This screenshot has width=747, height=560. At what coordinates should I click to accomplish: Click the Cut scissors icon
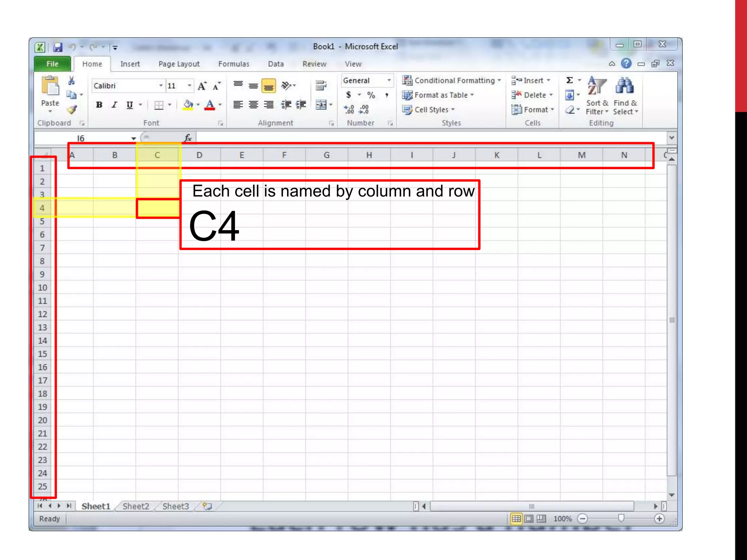71,81
